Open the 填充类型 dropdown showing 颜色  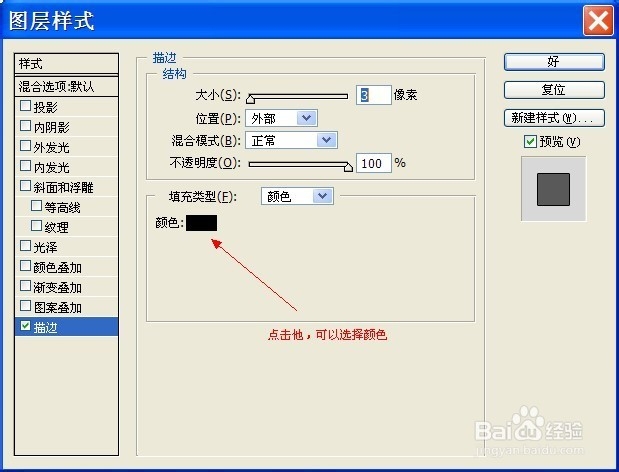pyautogui.click(x=297, y=196)
